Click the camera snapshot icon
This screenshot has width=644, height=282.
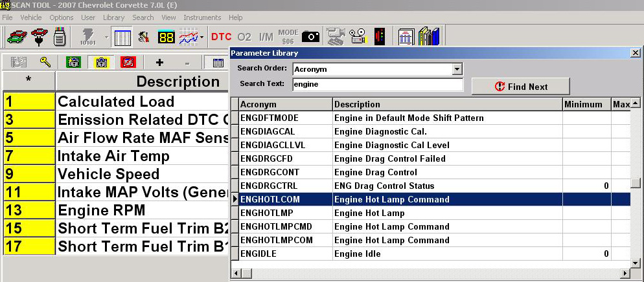point(310,38)
